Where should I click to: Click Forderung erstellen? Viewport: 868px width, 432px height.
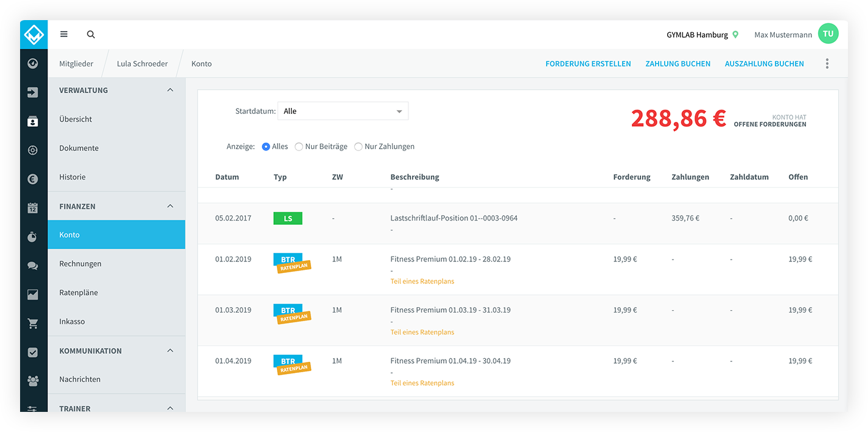[588, 63]
